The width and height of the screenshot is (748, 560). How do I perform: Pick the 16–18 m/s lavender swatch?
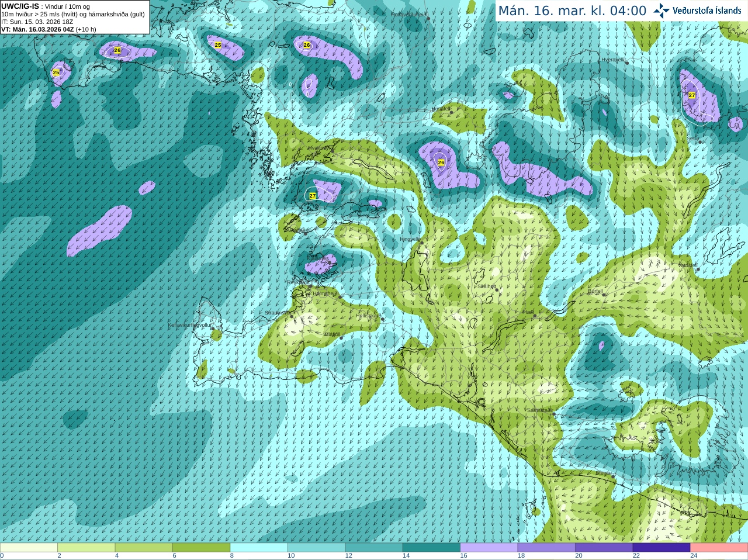[x=489, y=548]
